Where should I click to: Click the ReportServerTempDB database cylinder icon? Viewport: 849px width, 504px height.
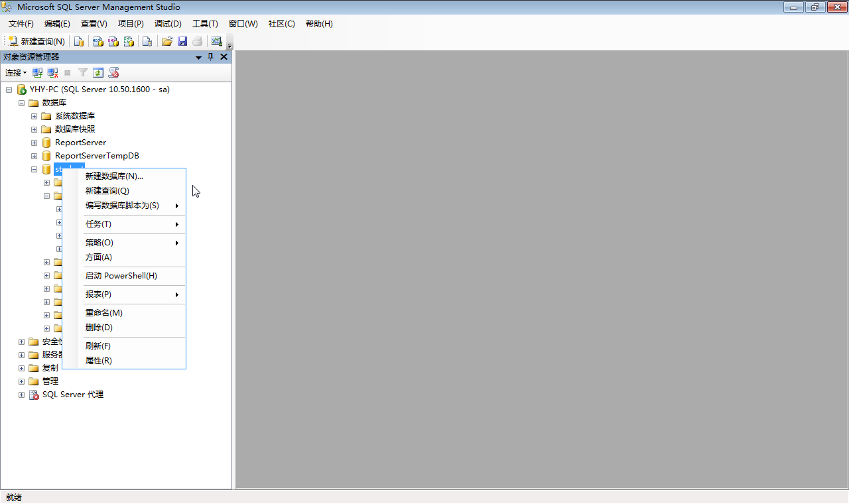point(46,156)
